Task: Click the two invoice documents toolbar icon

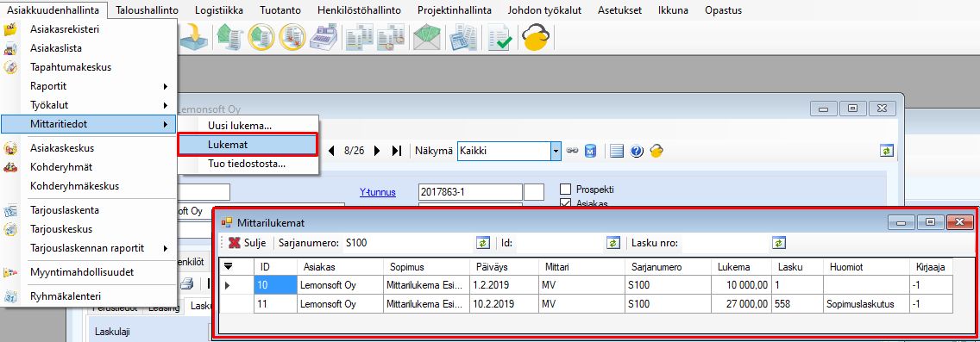Action: tap(360, 37)
